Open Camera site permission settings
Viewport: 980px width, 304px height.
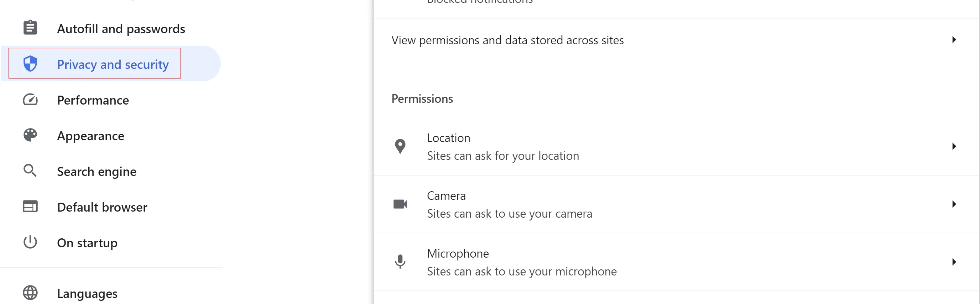[x=509, y=204]
